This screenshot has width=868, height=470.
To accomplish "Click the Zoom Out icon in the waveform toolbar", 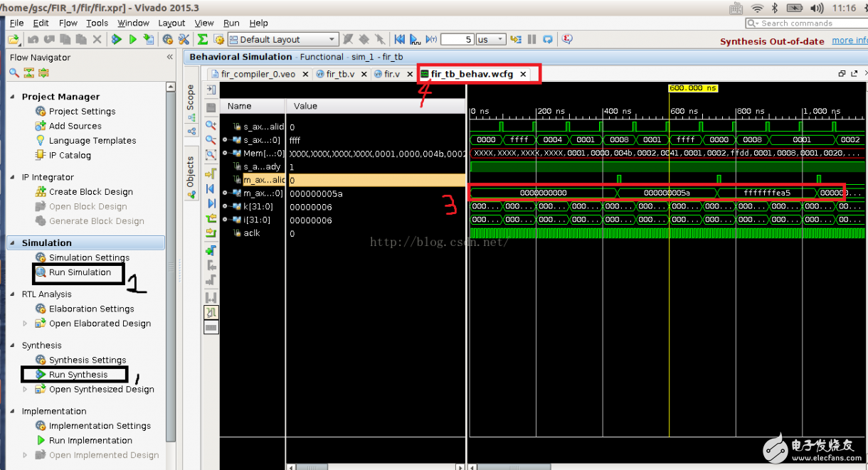I will (x=211, y=140).
